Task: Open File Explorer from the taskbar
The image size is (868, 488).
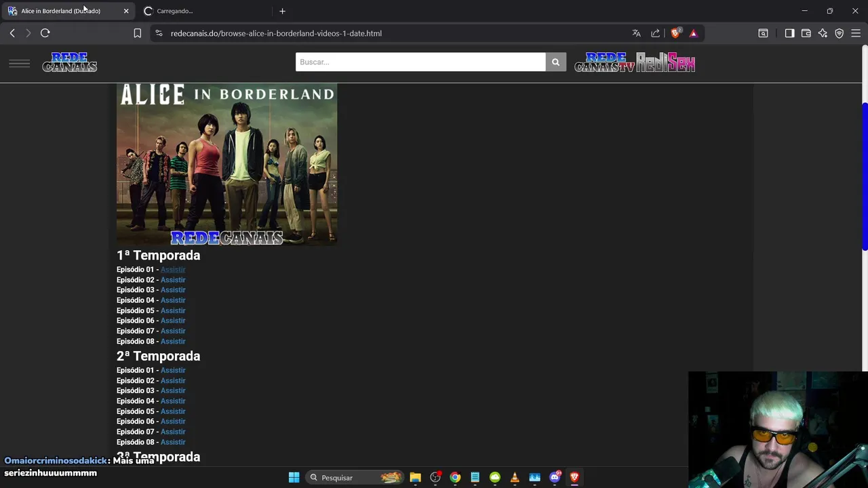Action: point(415,478)
